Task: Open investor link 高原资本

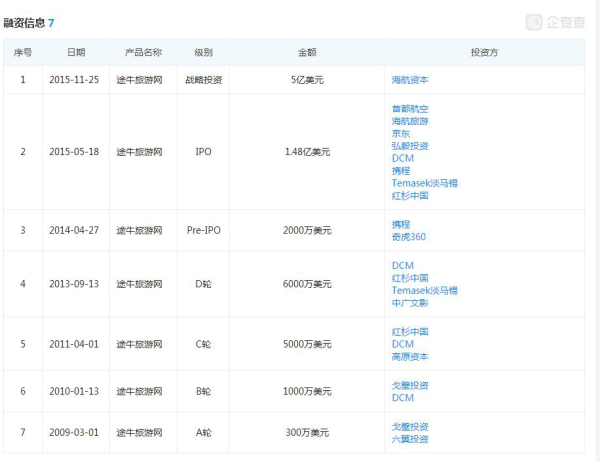Action: 410,357
